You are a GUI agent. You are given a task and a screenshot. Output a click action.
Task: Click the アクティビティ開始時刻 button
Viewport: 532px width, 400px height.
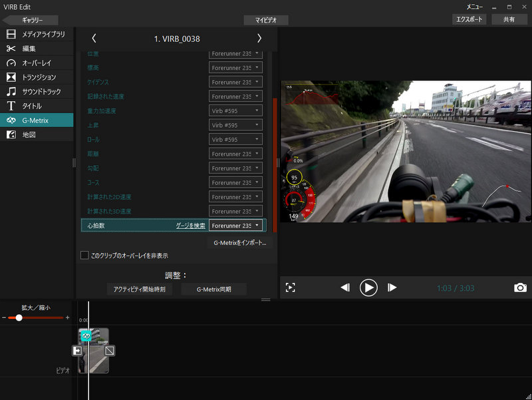[x=140, y=290]
